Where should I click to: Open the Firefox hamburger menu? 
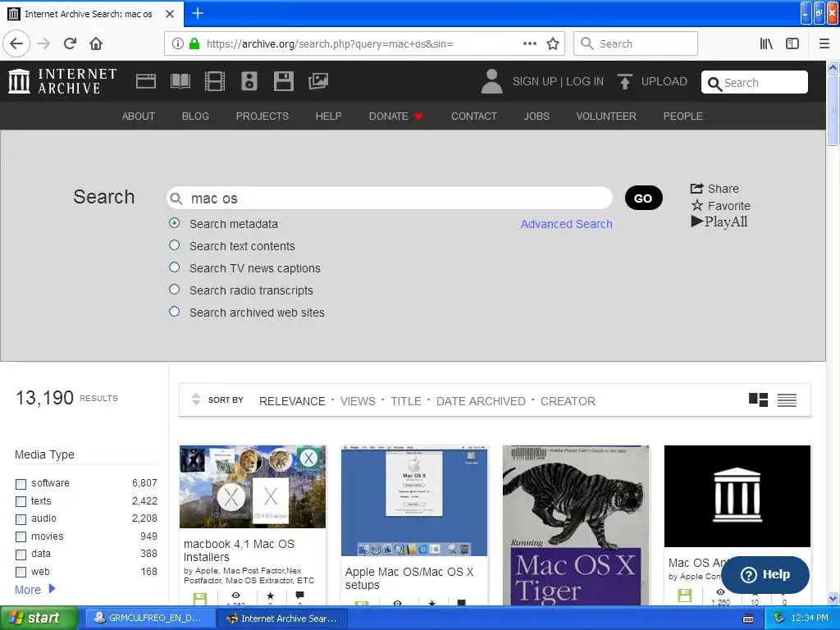(x=824, y=44)
